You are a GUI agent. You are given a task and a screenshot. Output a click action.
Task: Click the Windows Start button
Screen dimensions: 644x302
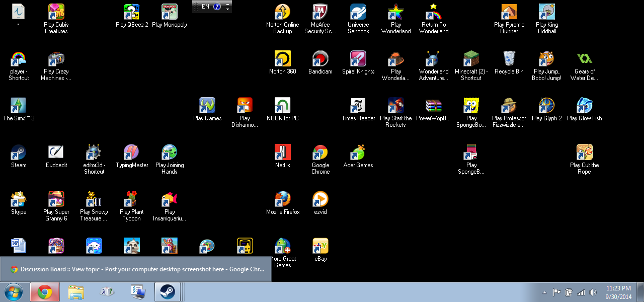(x=14, y=292)
